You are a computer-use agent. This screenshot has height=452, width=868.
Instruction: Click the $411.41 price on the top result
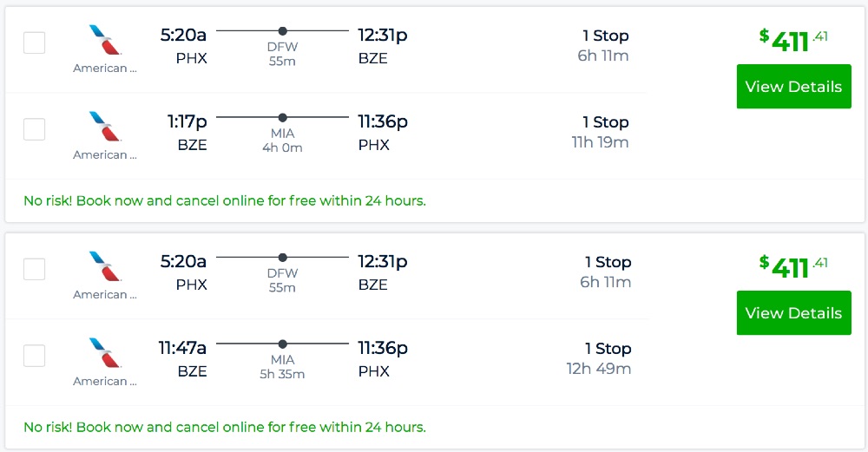(x=792, y=40)
